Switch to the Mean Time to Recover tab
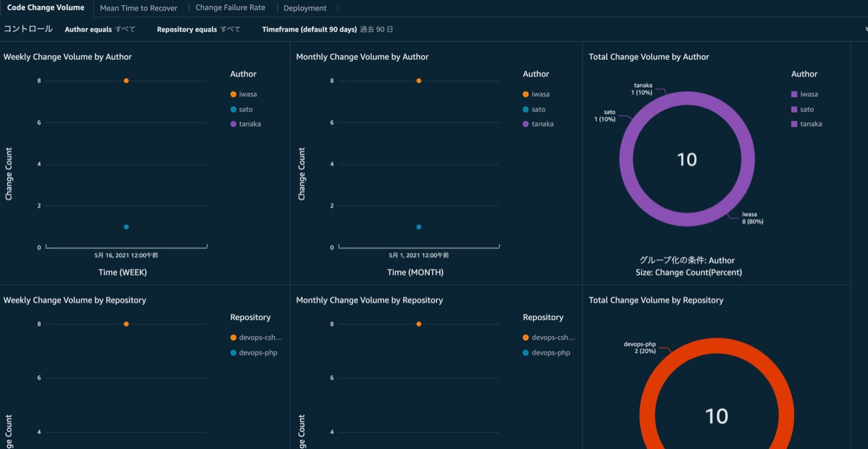Viewport: 868px width, 449px height. click(x=139, y=8)
